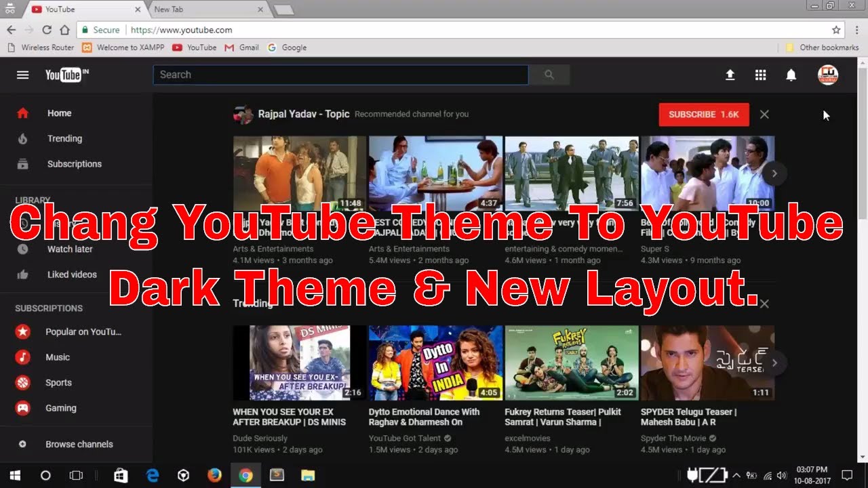Play the 7:56 video thumbnail
Screen dimensions: 868x488
(x=572, y=174)
